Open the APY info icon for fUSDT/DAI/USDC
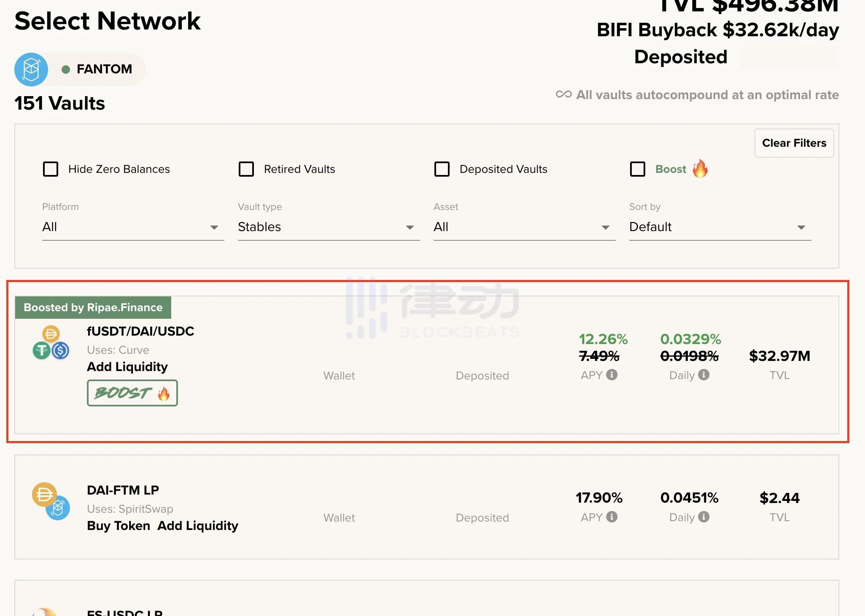 (x=612, y=374)
